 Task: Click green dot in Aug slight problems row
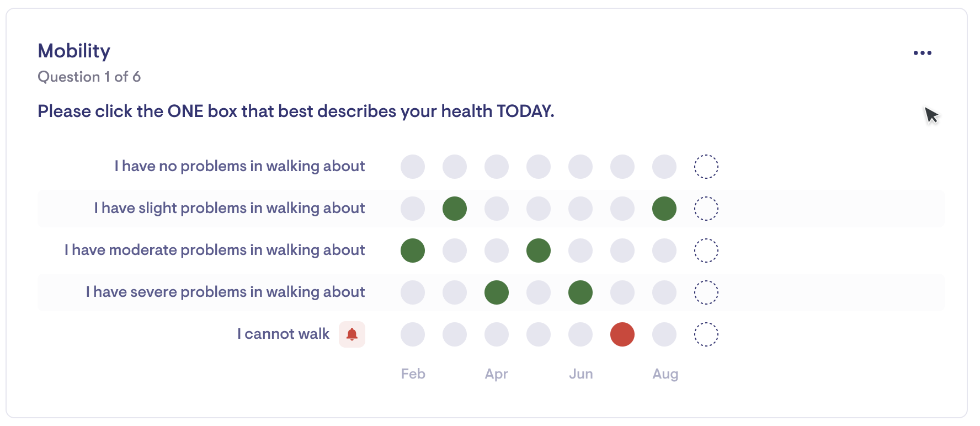click(x=664, y=209)
